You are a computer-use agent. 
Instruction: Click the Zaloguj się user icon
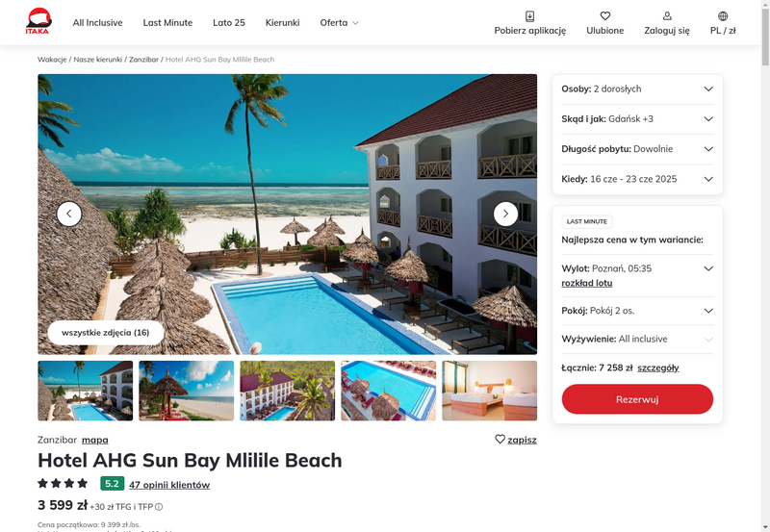pyautogui.click(x=667, y=16)
